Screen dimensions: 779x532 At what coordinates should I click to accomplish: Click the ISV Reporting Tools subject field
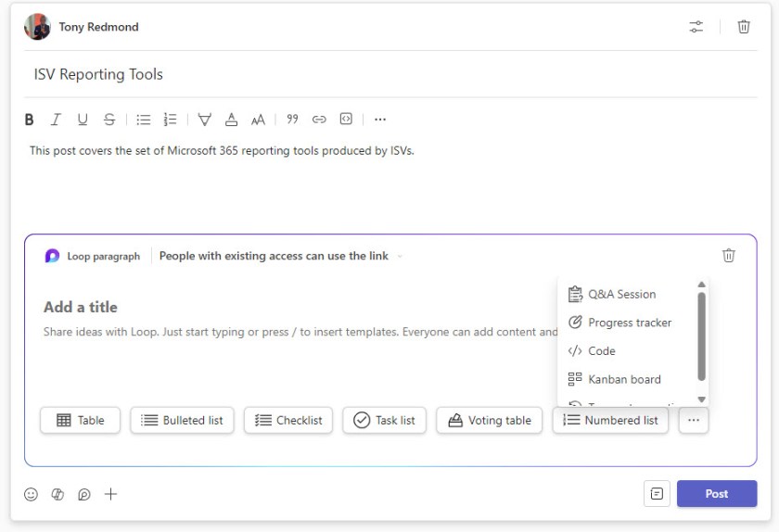pyautogui.click(x=390, y=74)
